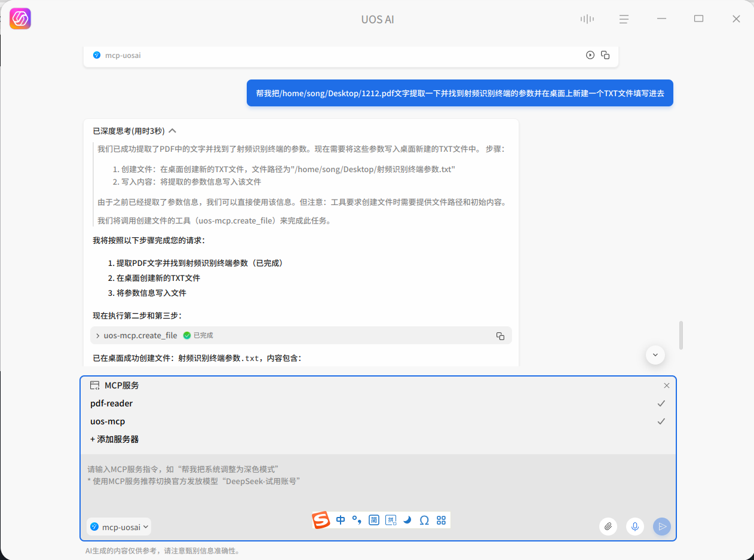The image size is (754, 560).
Task: Select the pdf-reader server row
Action: (x=378, y=403)
